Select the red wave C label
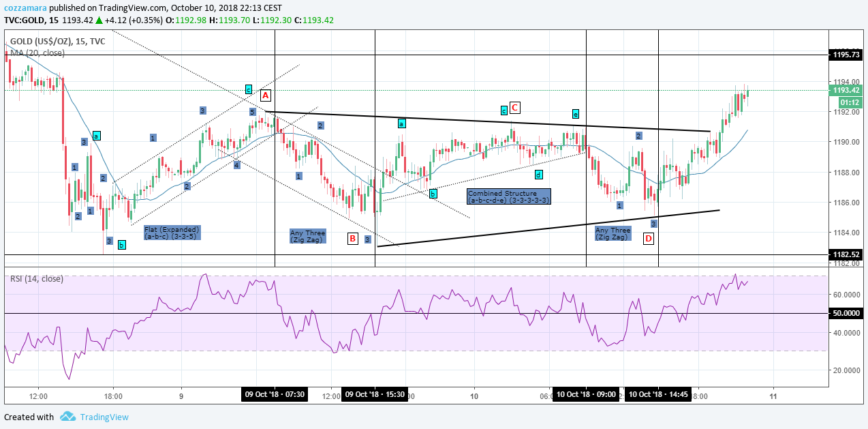This screenshot has width=868, height=429. 515,107
